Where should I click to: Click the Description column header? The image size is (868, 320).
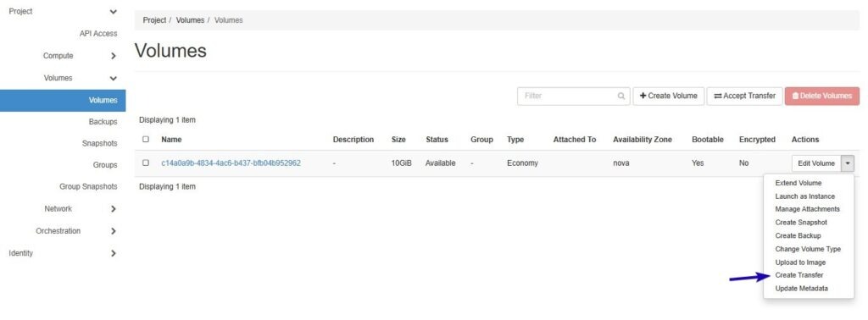(x=353, y=140)
